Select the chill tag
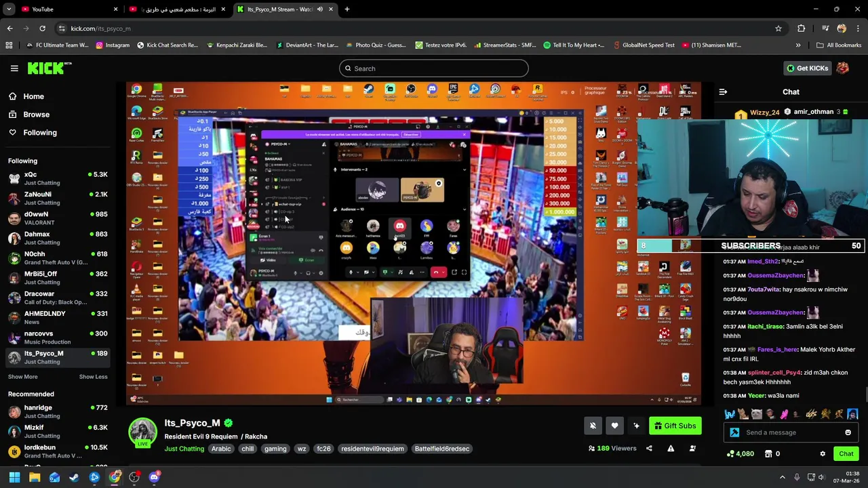This screenshot has width=868, height=488. point(248,449)
